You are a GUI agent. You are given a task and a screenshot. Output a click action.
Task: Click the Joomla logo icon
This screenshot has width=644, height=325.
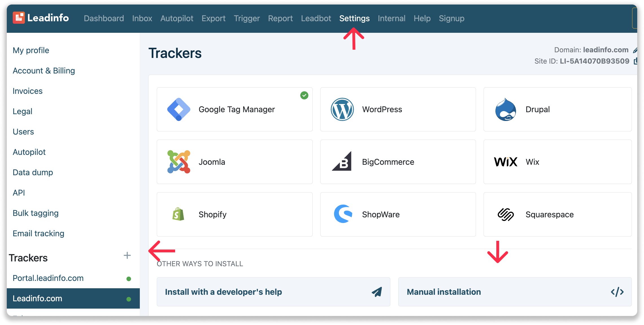pos(179,162)
